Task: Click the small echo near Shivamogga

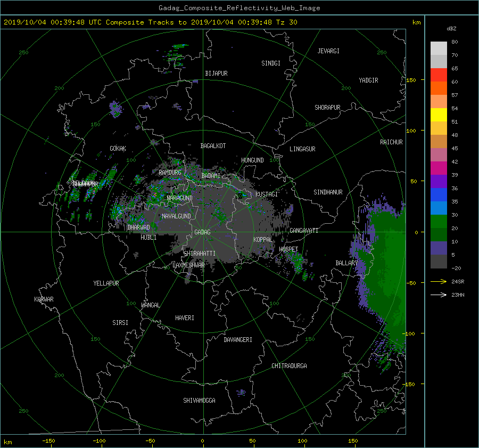Action: click(241, 393)
